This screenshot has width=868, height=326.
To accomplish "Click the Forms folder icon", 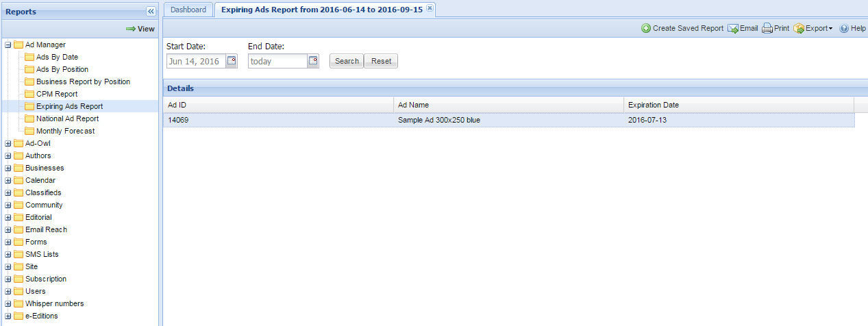I will coord(18,242).
